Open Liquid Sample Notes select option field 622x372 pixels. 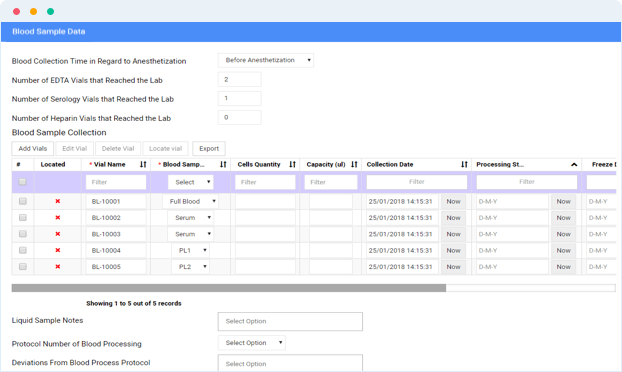point(290,321)
